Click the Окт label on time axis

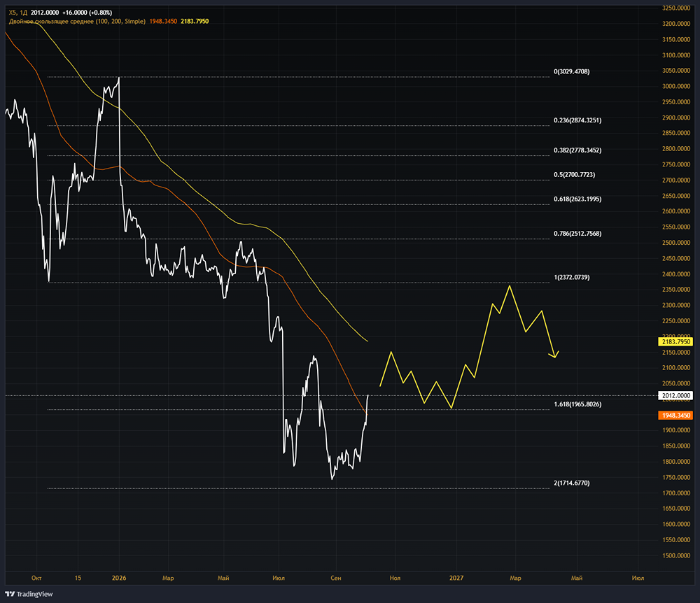click(x=36, y=578)
